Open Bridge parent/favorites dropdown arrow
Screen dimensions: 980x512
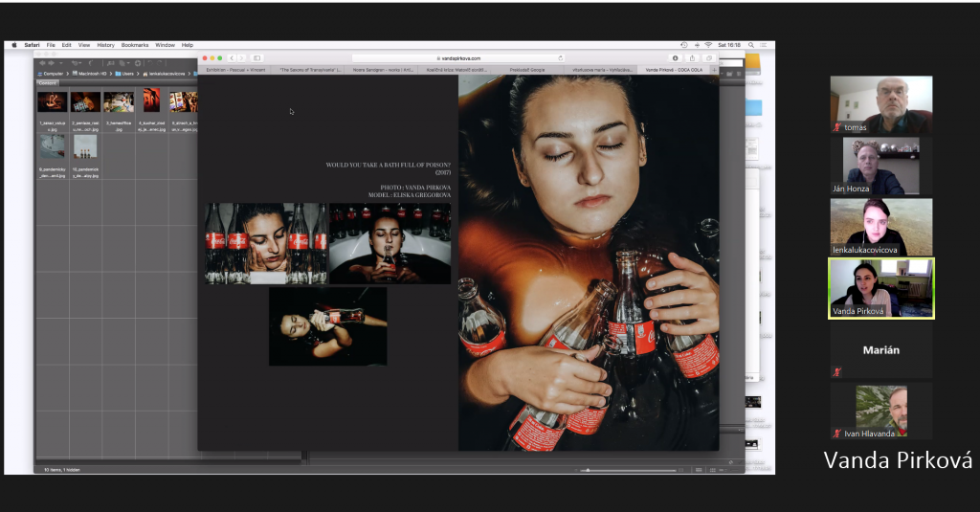(60, 63)
